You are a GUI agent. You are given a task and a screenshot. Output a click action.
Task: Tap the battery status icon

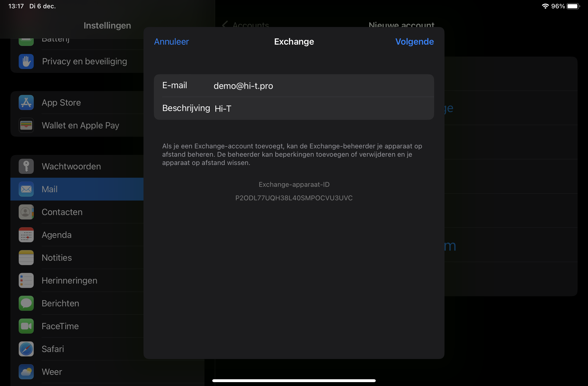573,6
